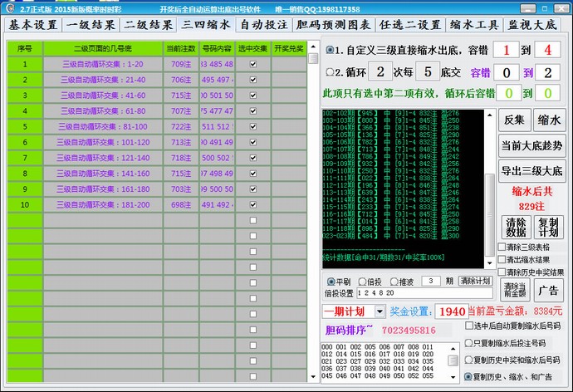Enable the 清除三级表格 checkbox
The height and width of the screenshot is (392, 573).
(502, 247)
